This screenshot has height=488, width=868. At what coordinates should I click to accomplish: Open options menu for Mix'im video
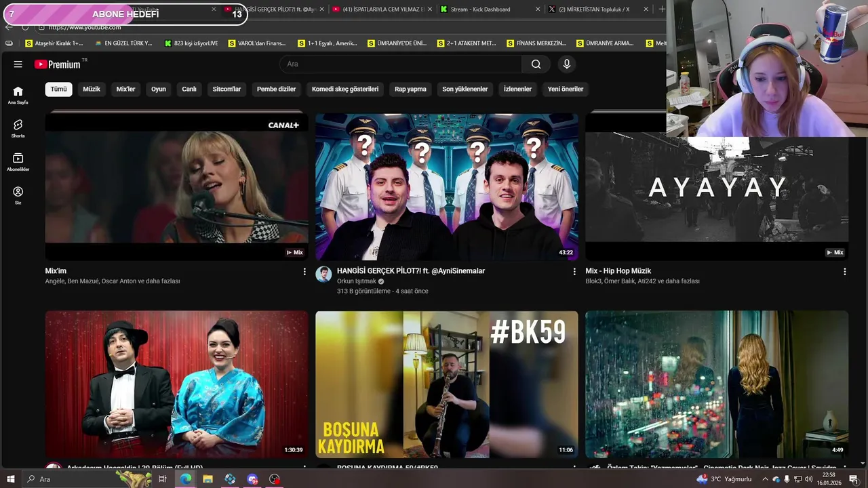304,271
